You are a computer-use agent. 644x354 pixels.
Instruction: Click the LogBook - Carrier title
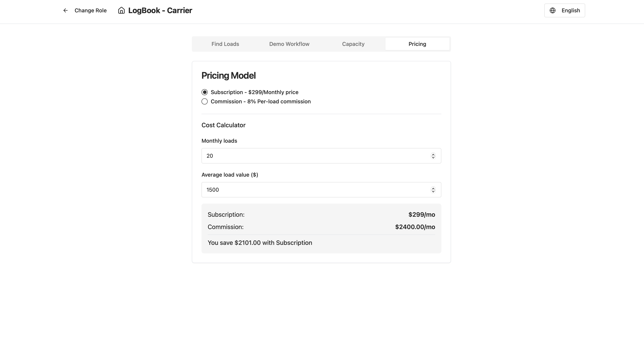click(x=160, y=10)
